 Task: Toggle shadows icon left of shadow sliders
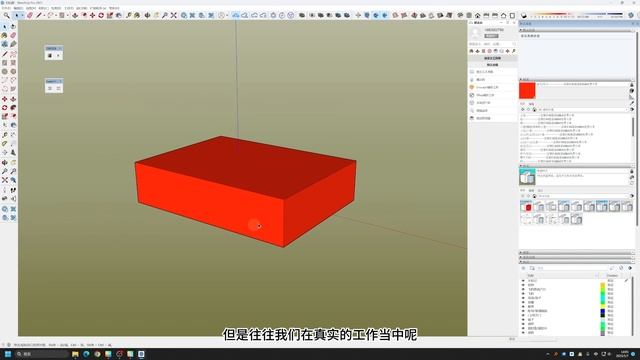pos(524,16)
